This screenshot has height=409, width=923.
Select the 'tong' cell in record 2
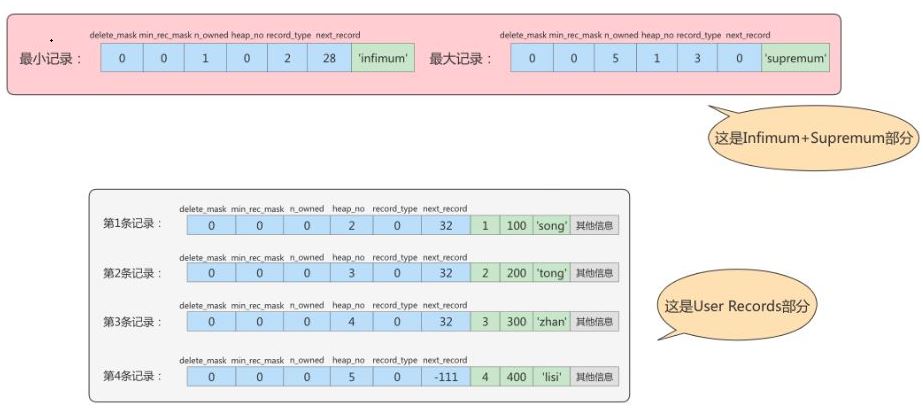point(552,273)
